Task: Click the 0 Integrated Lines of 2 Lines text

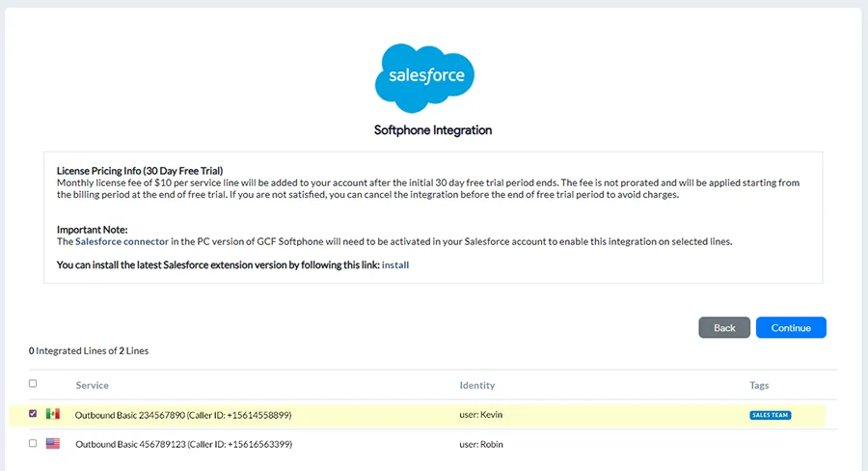Action: 89,350
